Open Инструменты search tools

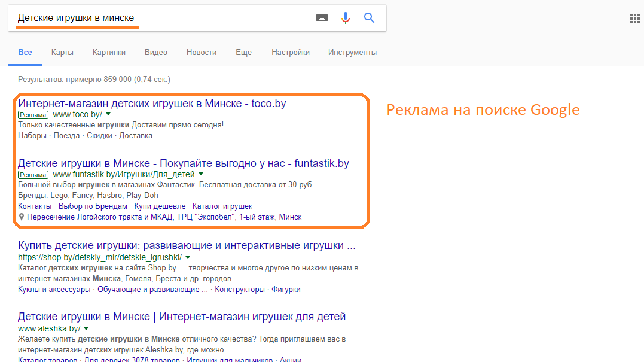click(x=352, y=52)
